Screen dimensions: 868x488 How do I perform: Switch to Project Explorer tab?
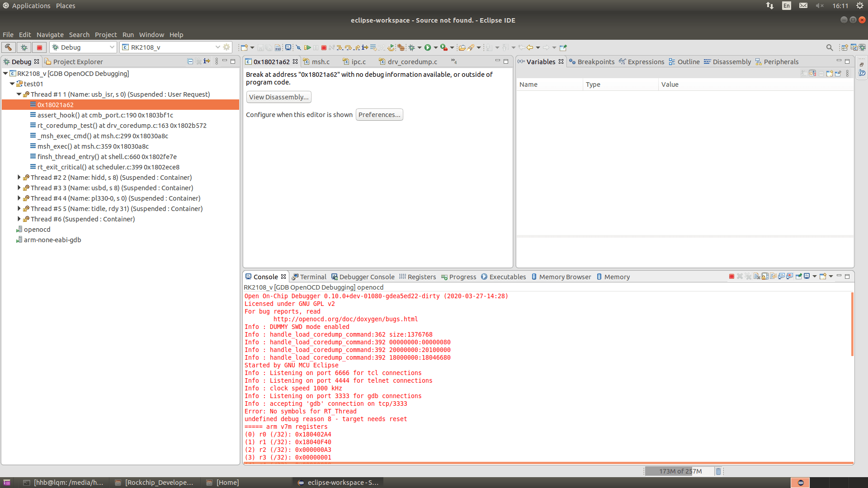point(74,61)
